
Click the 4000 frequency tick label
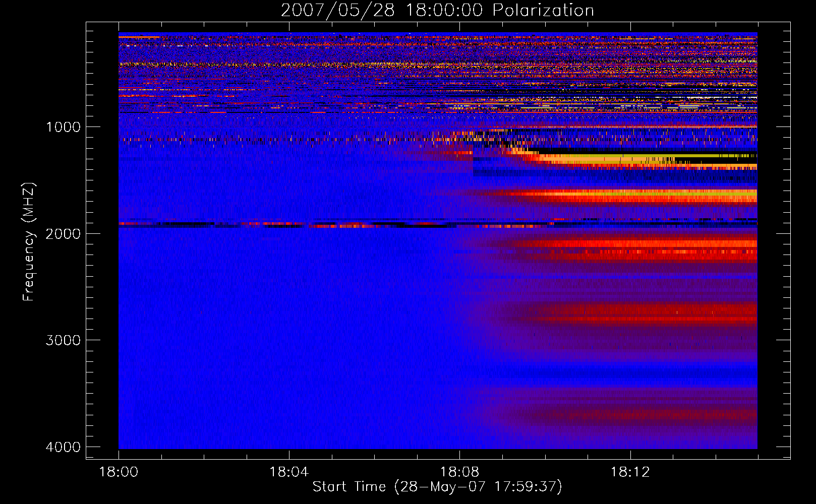(x=63, y=447)
